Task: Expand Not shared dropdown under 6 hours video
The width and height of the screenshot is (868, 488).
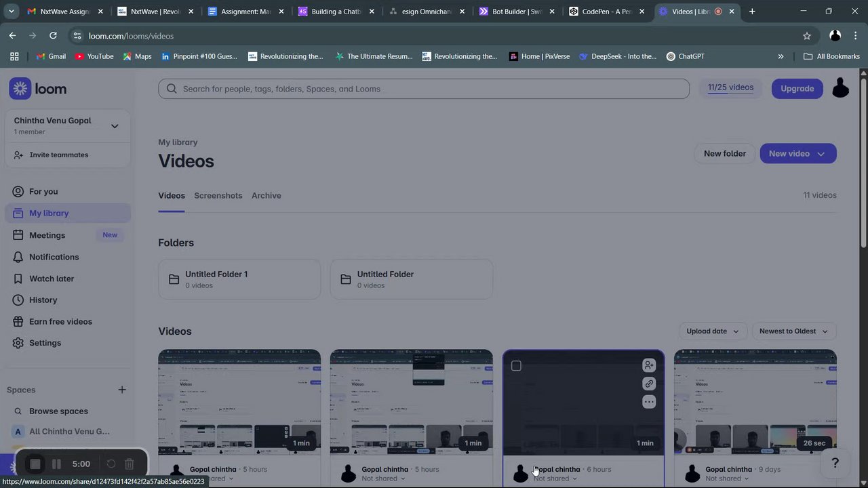Action: coord(555,479)
